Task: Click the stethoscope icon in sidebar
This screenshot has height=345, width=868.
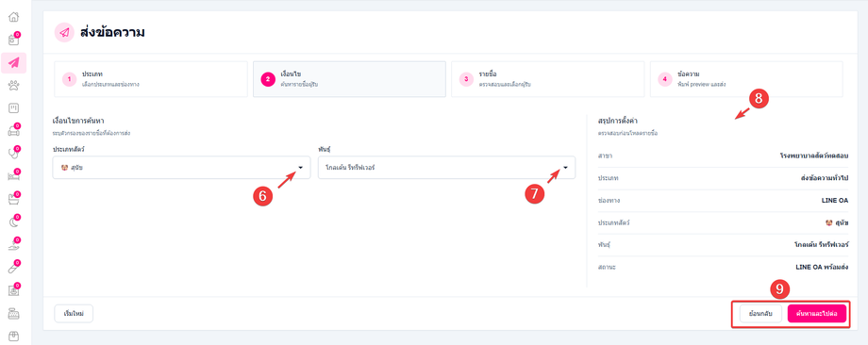Action: pos(14,154)
